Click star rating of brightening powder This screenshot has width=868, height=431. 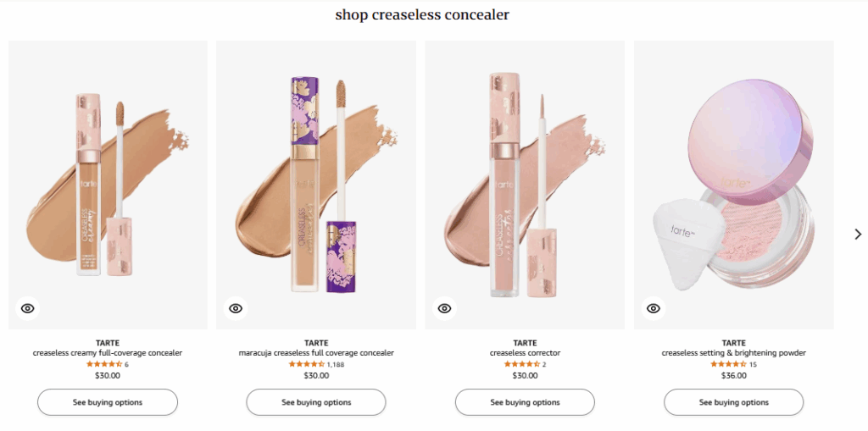pyautogui.click(x=728, y=364)
